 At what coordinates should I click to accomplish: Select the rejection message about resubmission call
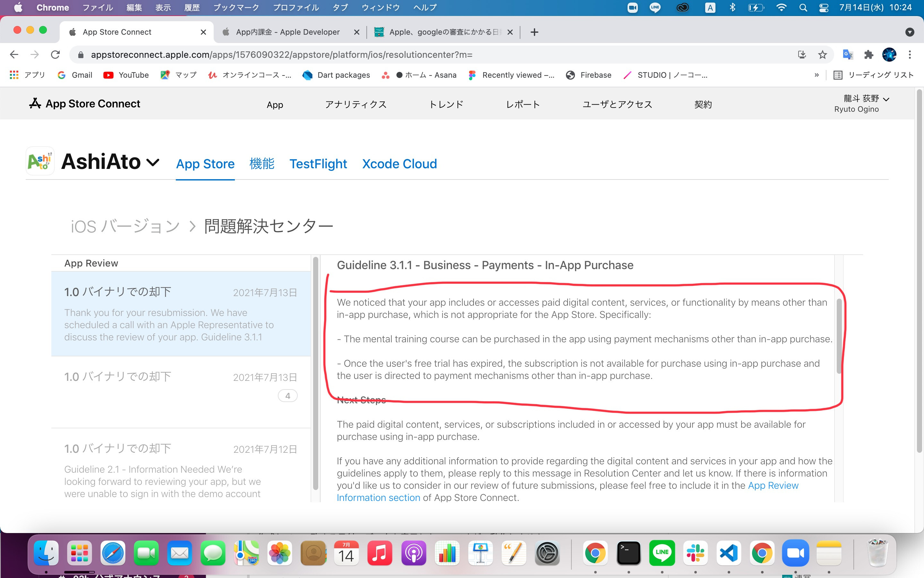[181, 314]
